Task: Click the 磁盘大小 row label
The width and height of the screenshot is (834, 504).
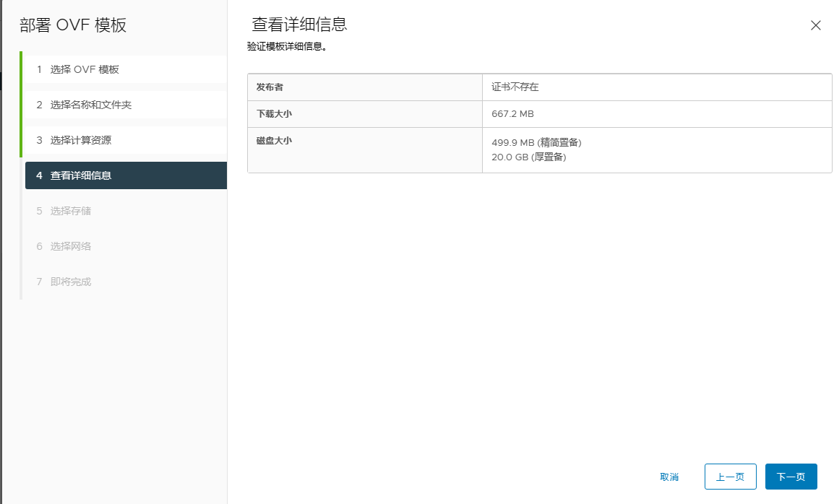Action: click(x=274, y=141)
